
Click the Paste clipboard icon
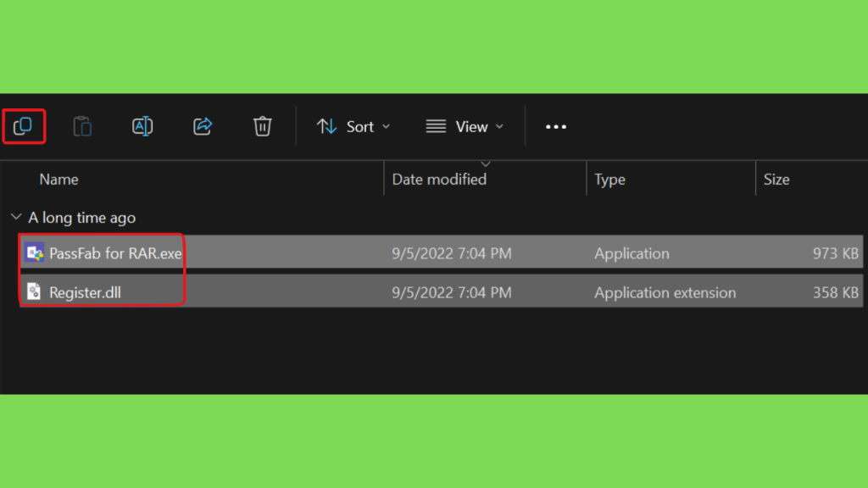click(x=82, y=126)
